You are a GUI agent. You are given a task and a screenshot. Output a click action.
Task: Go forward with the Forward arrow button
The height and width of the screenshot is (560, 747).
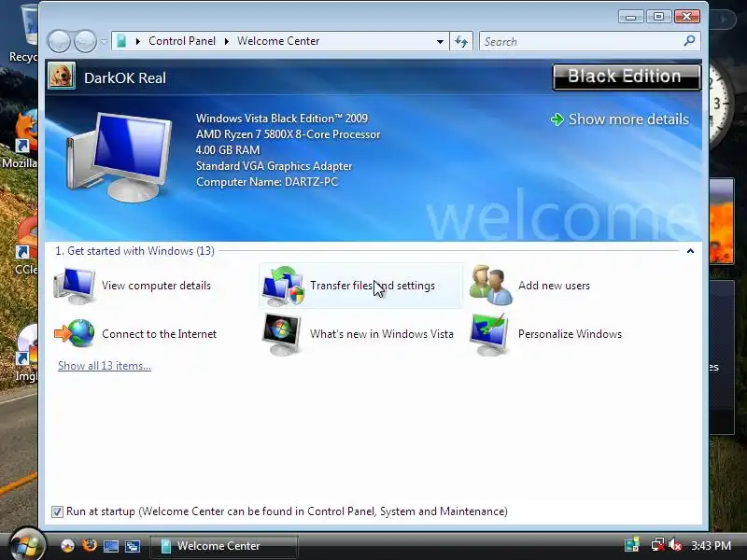[x=85, y=41]
